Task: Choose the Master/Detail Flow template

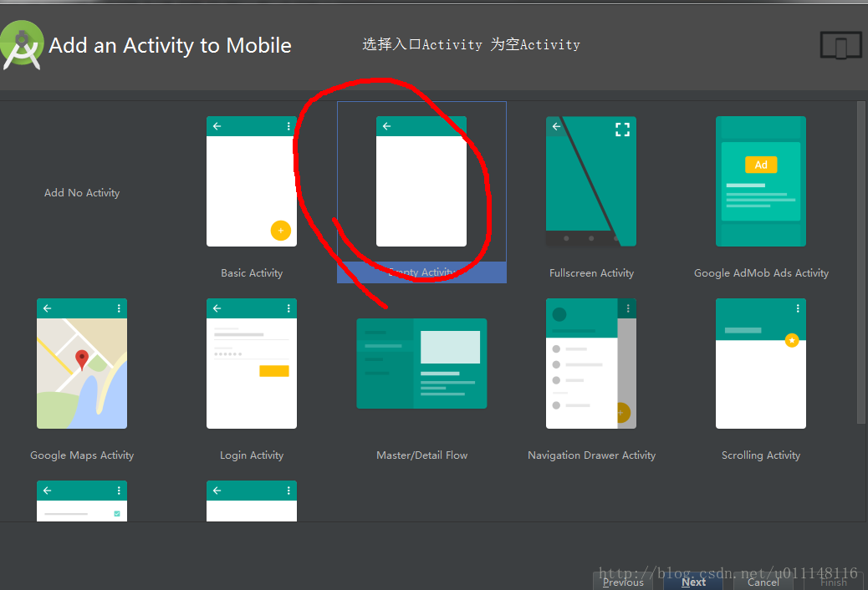Action: pyautogui.click(x=421, y=364)
